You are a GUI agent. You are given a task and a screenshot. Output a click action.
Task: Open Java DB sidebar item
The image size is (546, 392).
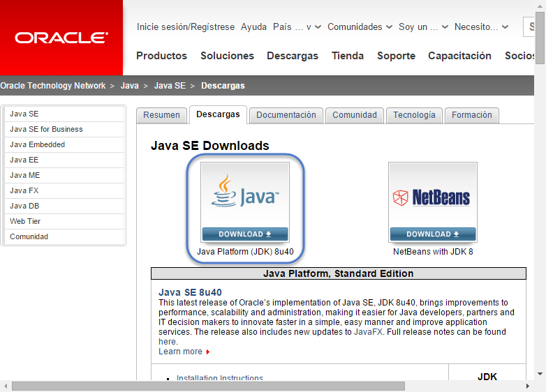pos(64,206)
